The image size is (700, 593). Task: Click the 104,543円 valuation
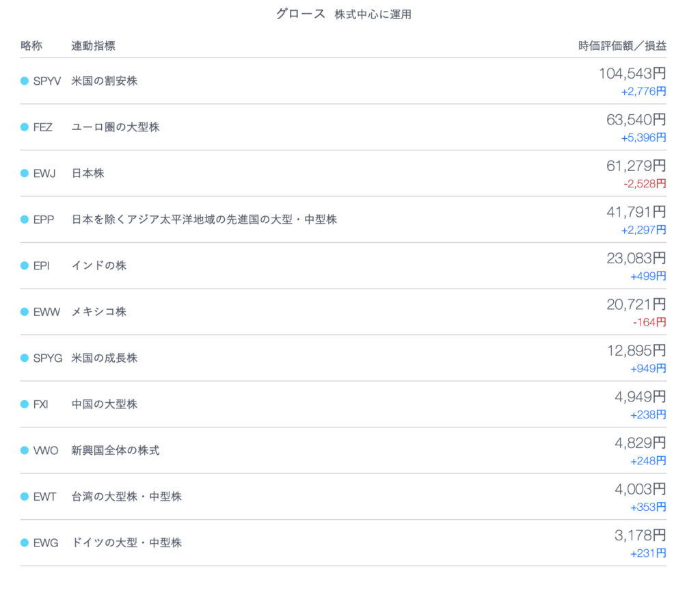point(632,73)
